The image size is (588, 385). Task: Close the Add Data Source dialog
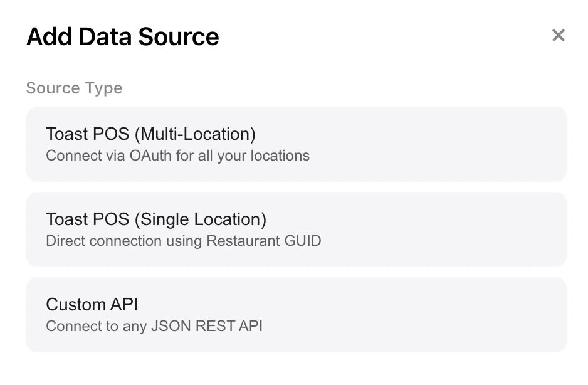click(x=558, y=36)
